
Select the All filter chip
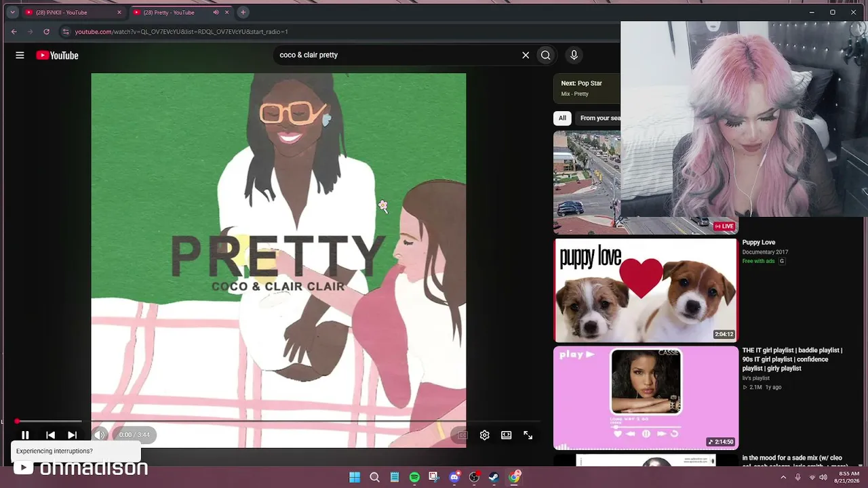click(x=562, y=118)
